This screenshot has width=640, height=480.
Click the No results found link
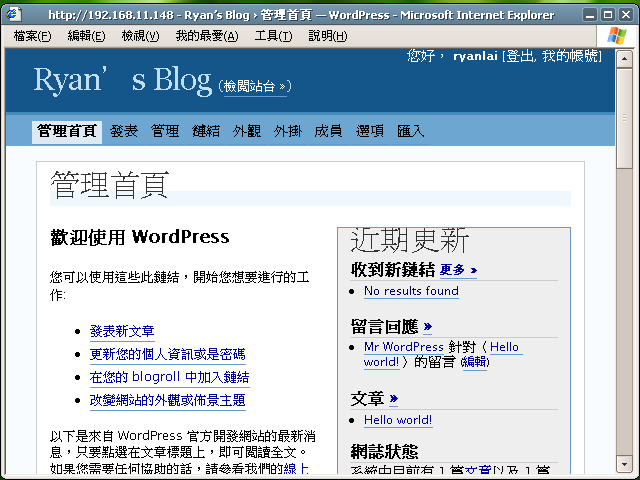click(411, 291)
